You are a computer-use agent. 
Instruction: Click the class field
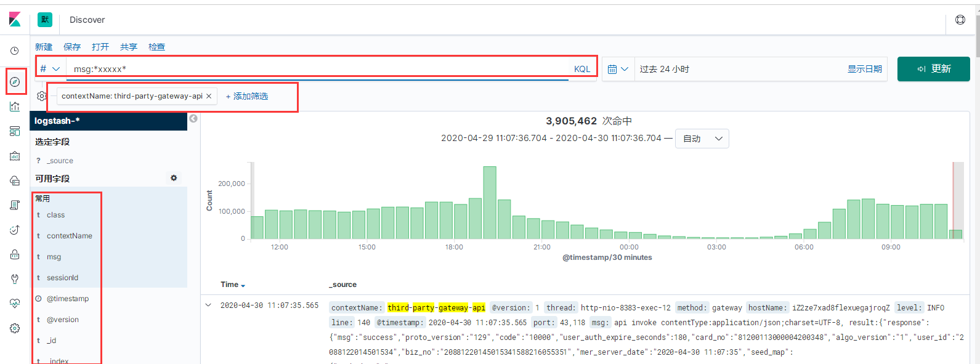[x=55, y=215]
